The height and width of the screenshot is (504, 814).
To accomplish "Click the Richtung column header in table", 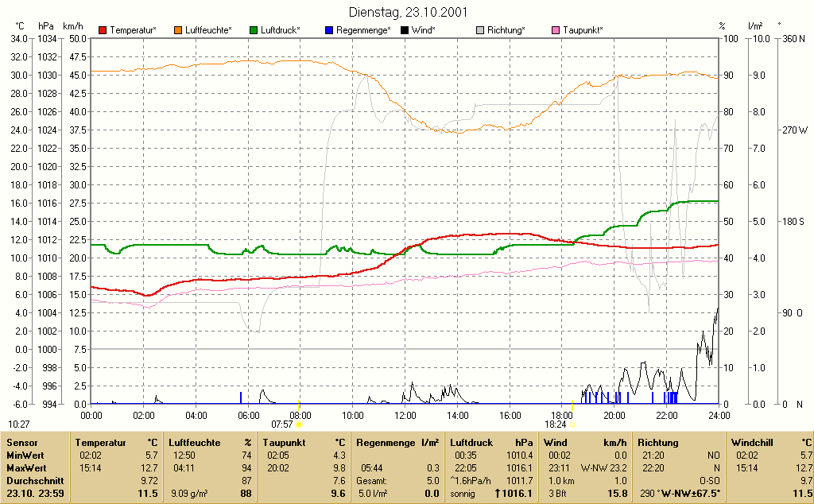I will [x=657, y=443].
